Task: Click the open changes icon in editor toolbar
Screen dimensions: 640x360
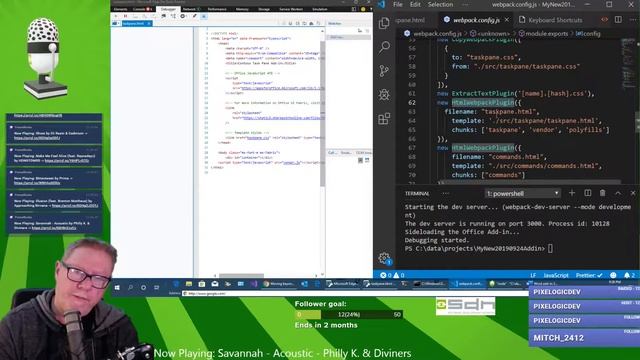Action: point(604,20)
